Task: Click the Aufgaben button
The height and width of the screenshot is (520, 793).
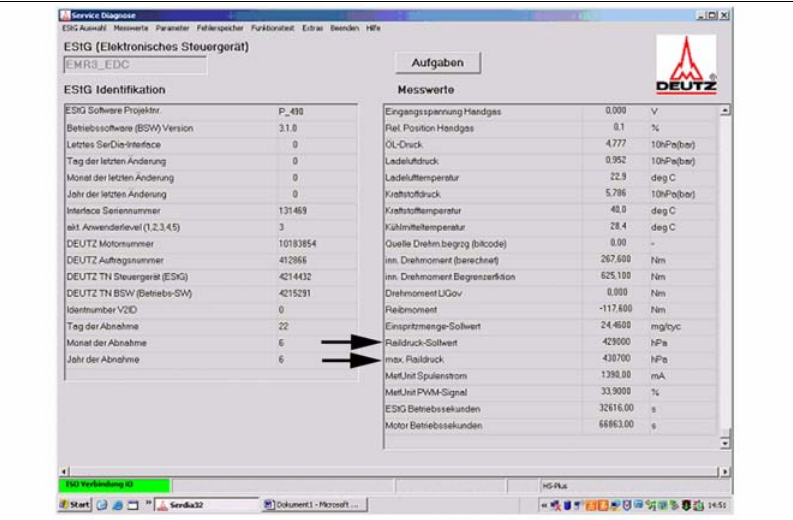Action: (437, 63)
